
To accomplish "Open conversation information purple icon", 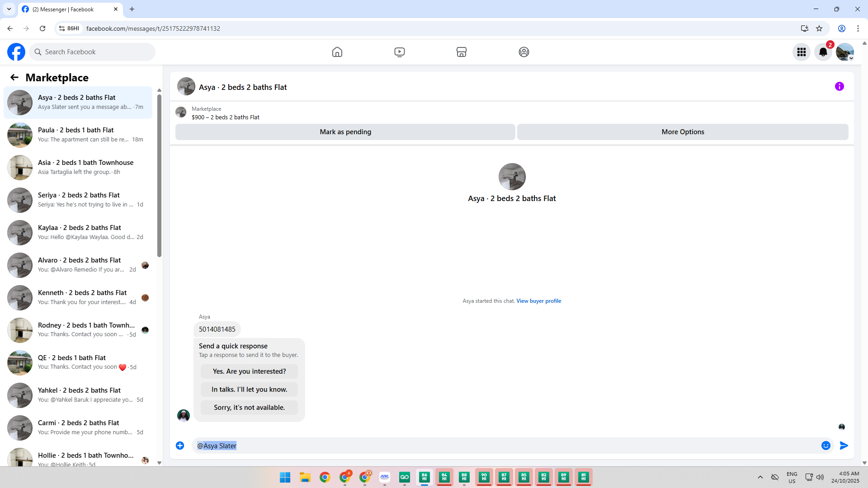I will click(840, 86).
